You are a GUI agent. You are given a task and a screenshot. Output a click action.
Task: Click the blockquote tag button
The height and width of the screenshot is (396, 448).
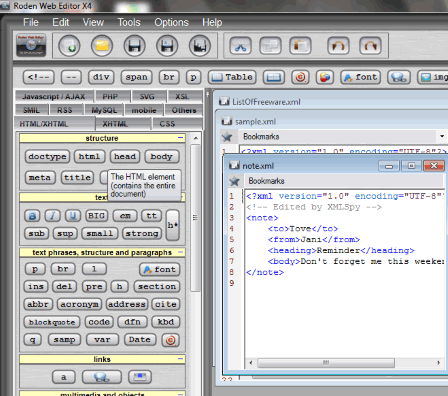(52, 322)
